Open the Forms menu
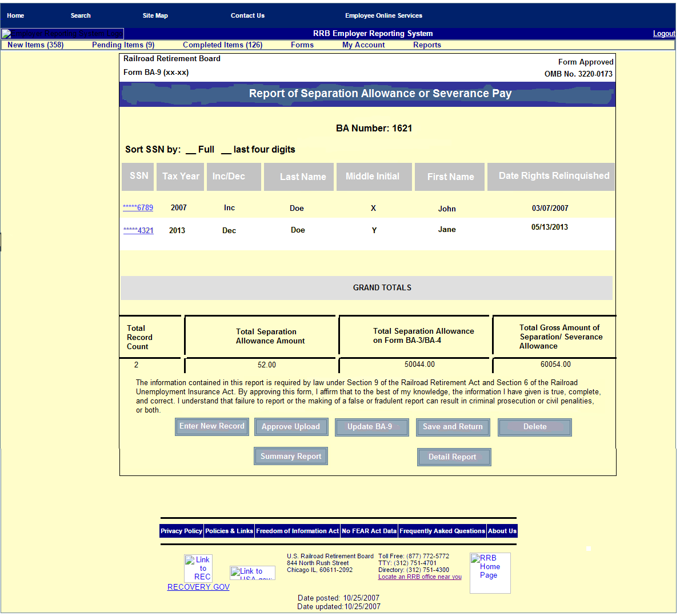Image resolution: width=680 pixels, height=616 pixels. tap(302, 45)
